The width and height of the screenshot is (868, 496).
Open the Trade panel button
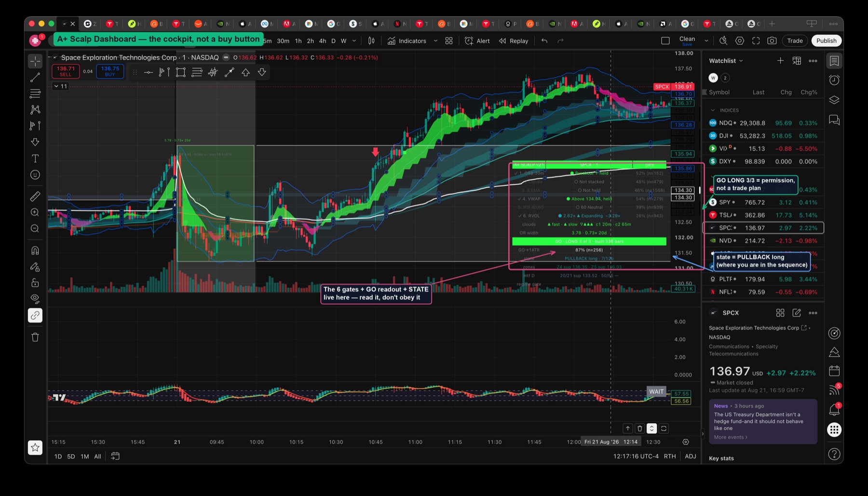[x=795, y=41]
